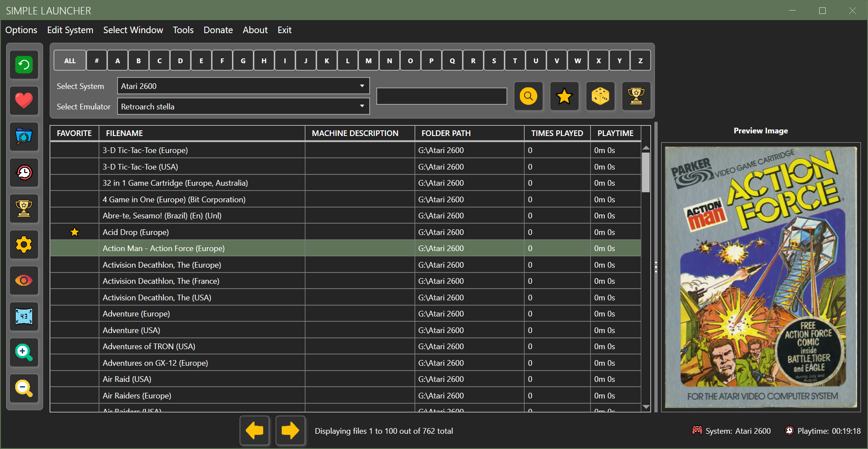
Task: Click the Action Force preview image
Action: coord(761,277)
